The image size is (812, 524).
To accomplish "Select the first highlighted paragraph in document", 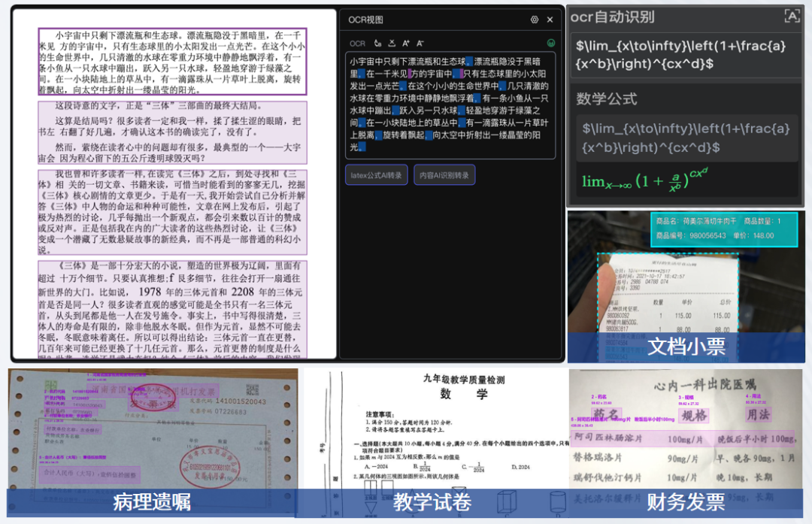I will [172, 62].
